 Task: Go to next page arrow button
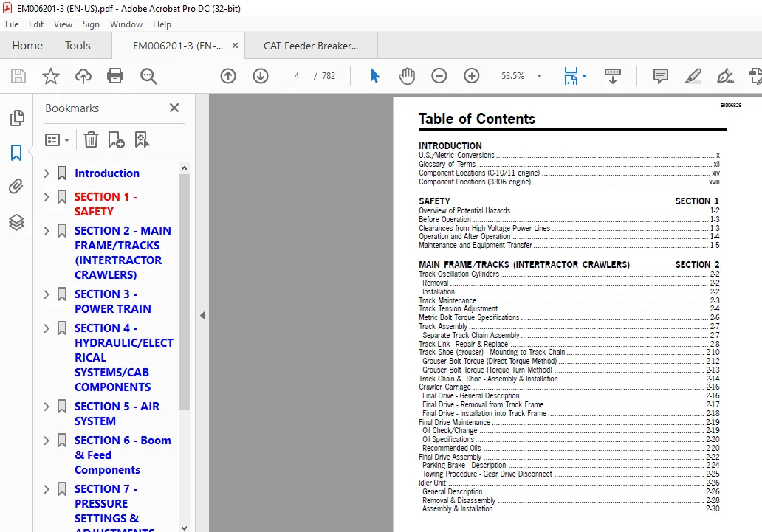click(x=261, y=76)
